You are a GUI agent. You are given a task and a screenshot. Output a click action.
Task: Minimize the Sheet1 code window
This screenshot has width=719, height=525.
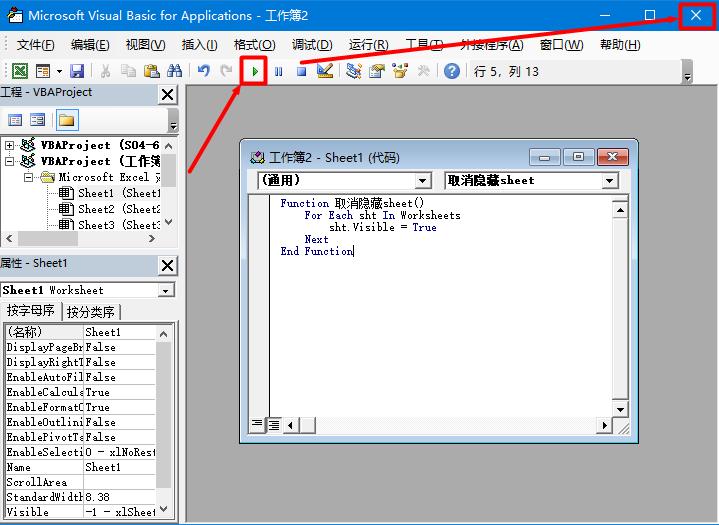click(x=544, y=158)
